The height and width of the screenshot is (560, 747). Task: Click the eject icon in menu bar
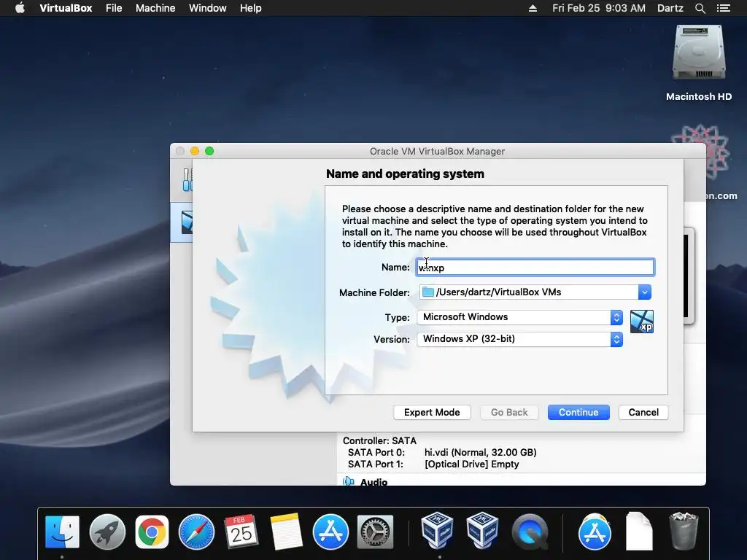[x=533, y=8]
